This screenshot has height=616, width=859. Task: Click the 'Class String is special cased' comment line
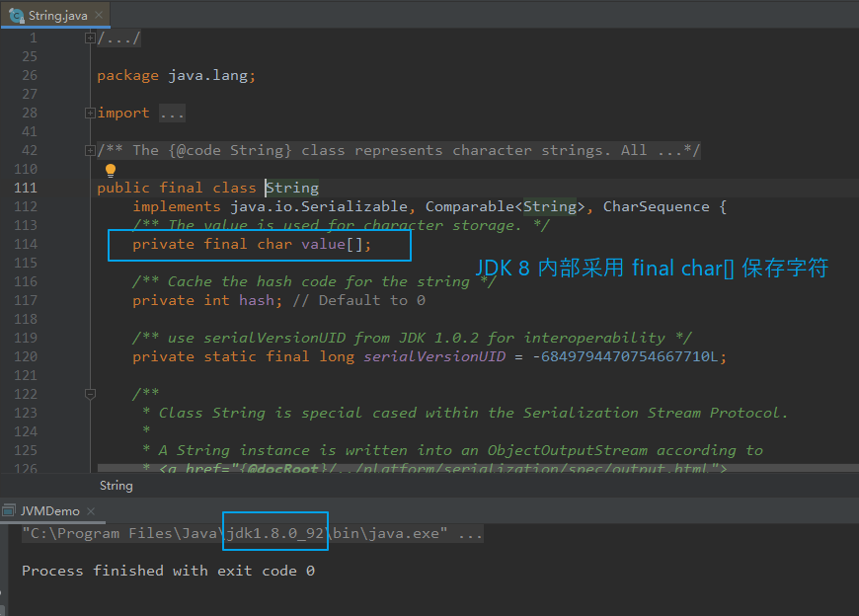pos(465,413)
